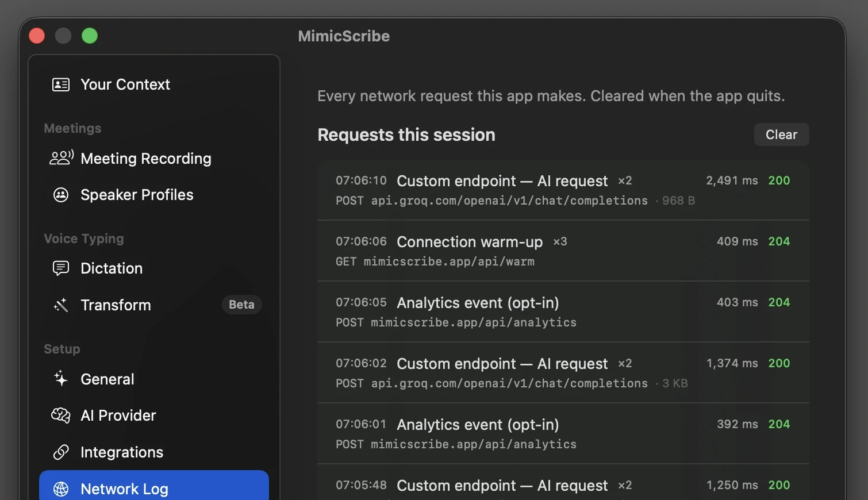Select the Connection warm-up request row
This screenshot has height=500, width=868.
pyautogui.click(x=563, y=251)
